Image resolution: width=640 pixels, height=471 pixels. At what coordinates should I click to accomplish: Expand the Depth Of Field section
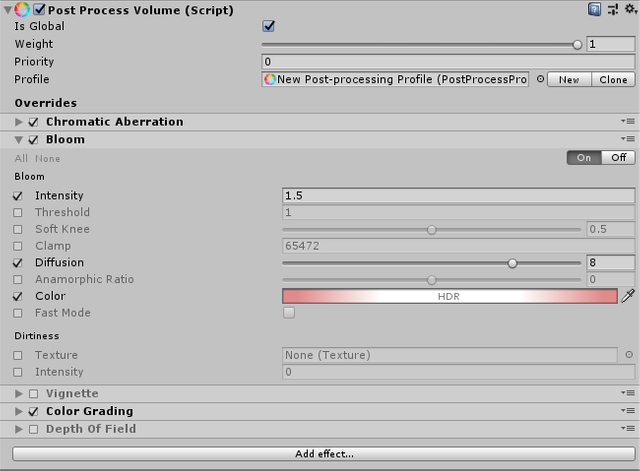point(19,429)
